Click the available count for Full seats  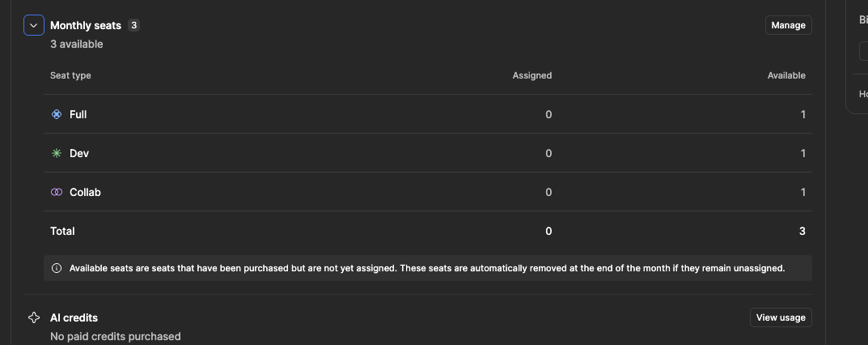(802, 114)
